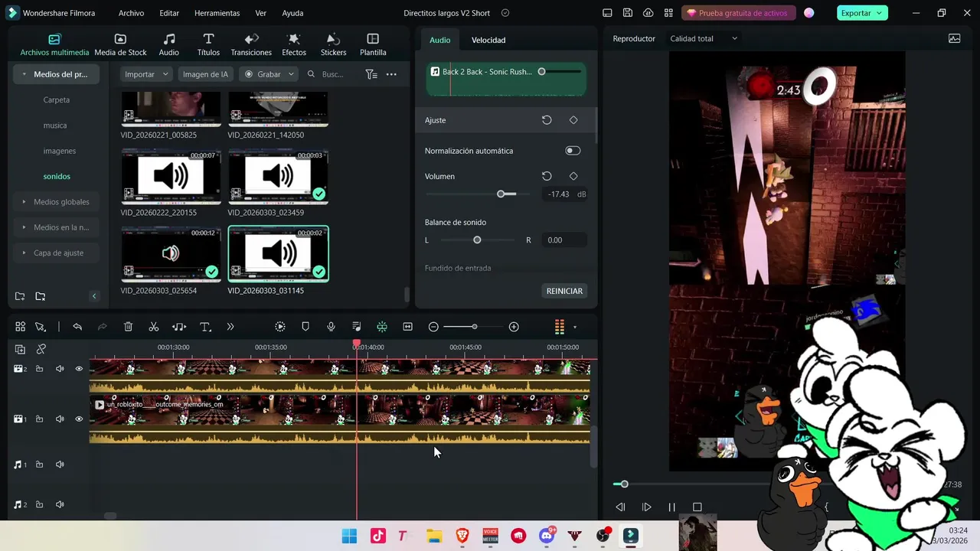Mute audio track 1
The height and width of the screenshot is (551, 980).
coord(60,465)
